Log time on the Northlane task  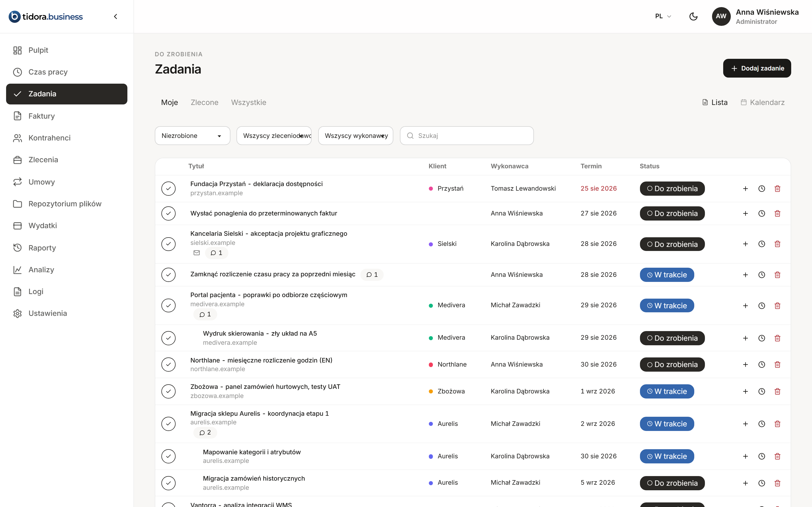(762, 365)
